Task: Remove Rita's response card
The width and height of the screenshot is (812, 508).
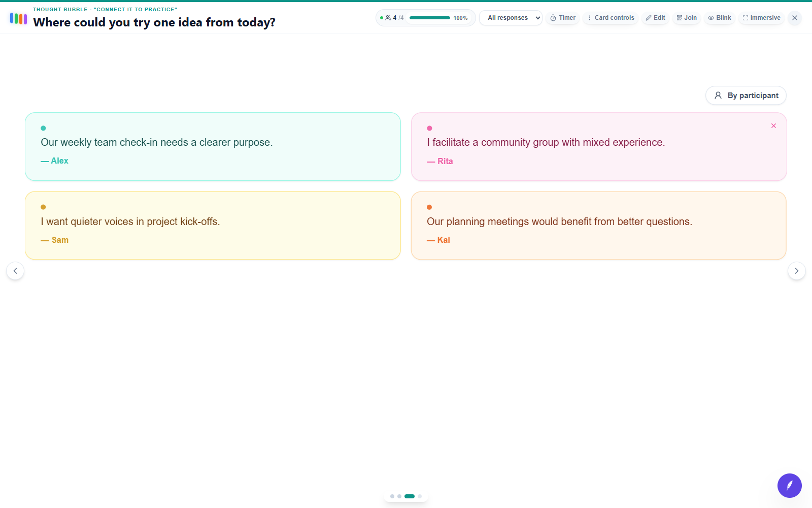Action: point(773,126)
